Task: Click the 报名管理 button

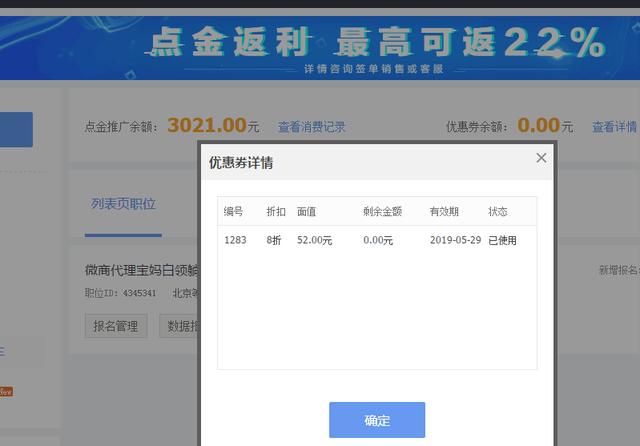Action: (116, 326)
